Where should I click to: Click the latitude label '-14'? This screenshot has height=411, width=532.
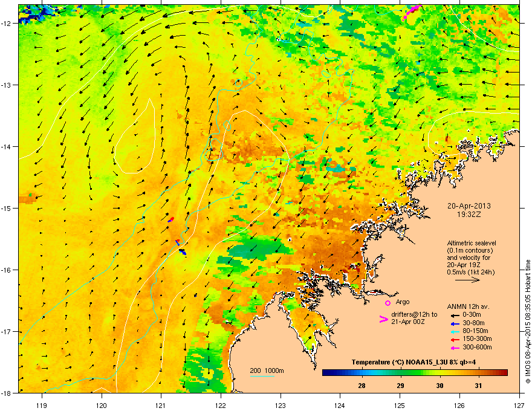(x=7, y=146)
